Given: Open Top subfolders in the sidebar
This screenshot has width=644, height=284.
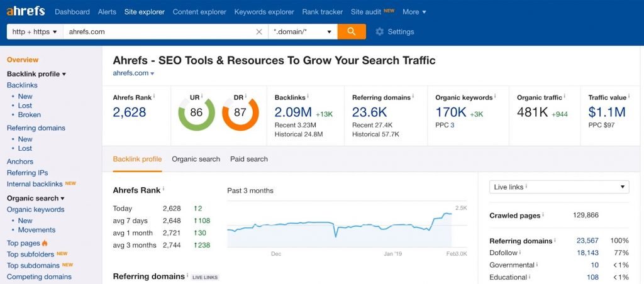Looking at the screenshot, I should click(x=30, y=254).
